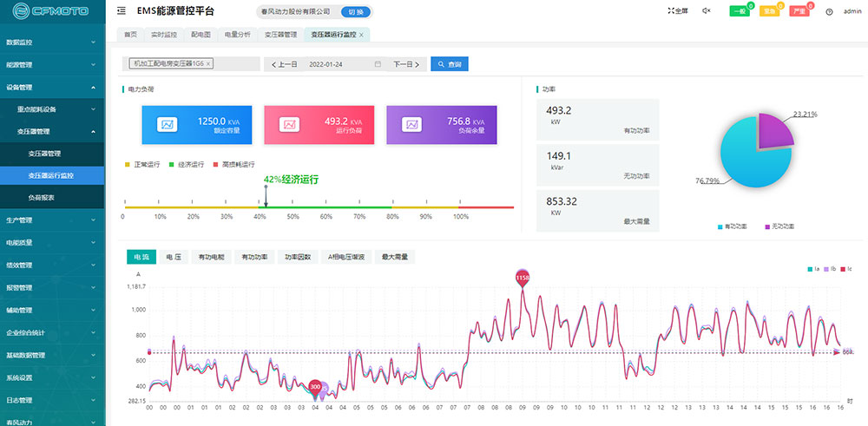The image size is (868, 426).
Task: Toggle the Ic series legend
Action: point(845,269)
